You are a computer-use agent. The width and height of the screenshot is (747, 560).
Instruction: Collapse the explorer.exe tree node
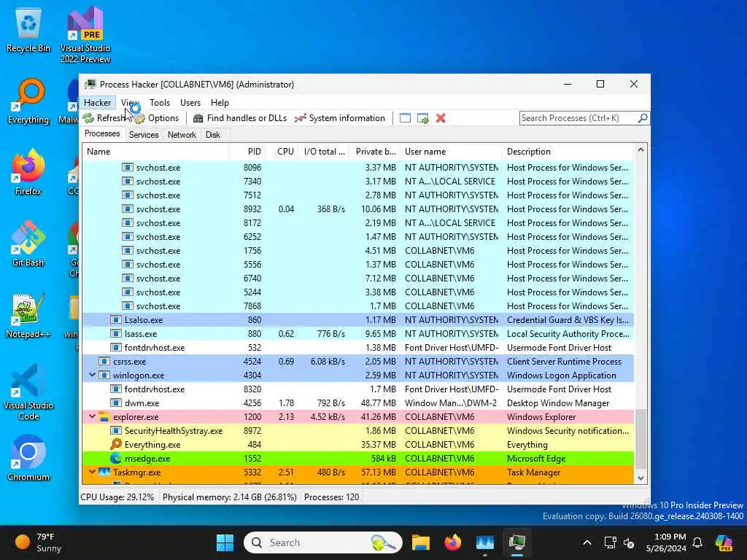pyautogui.click(x=93, y=416)
